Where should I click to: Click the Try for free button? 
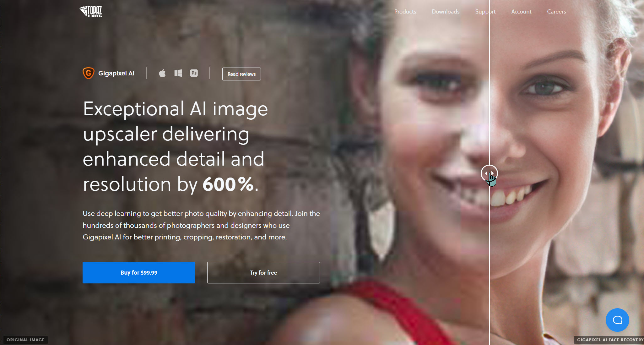(263, 272)
